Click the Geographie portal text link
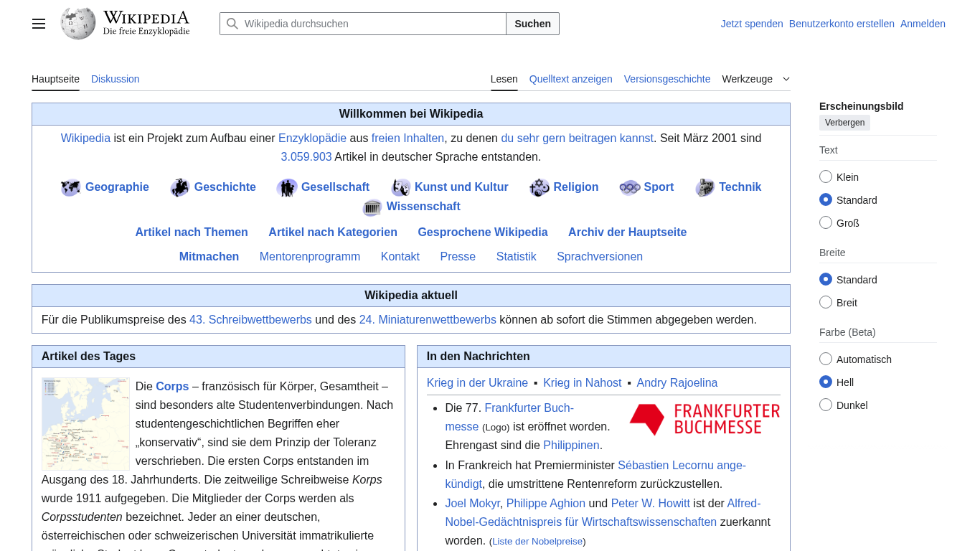 click(117, 187)
